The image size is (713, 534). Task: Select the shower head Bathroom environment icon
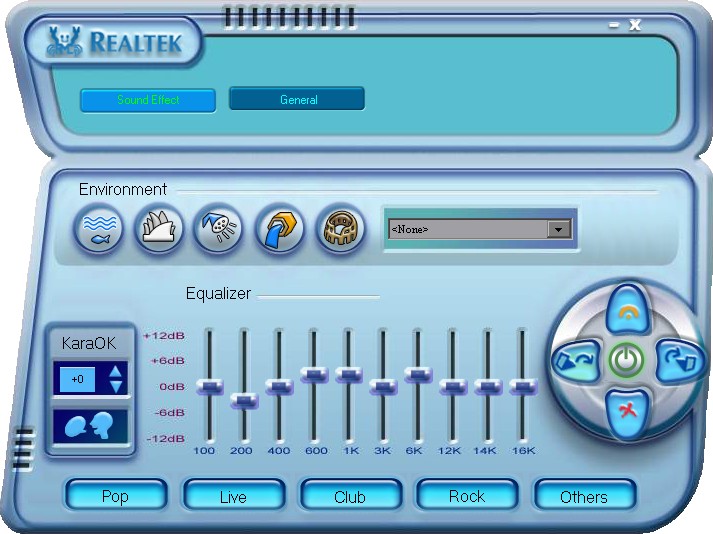pos(219,228)
